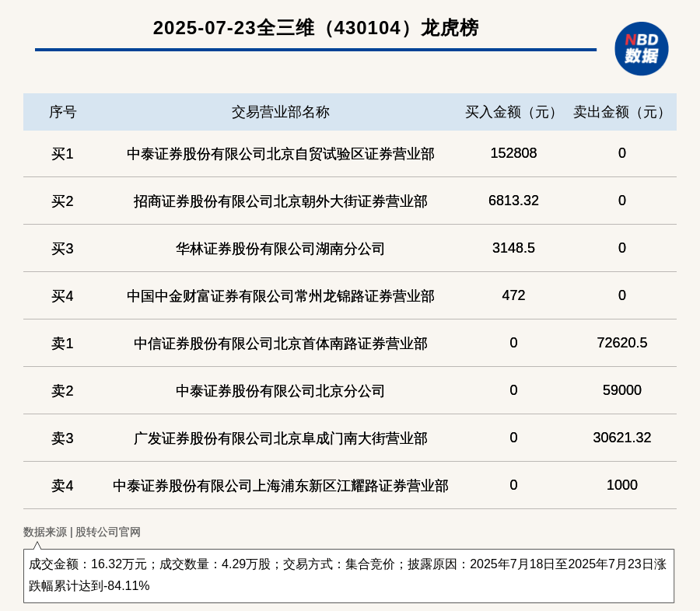Select 华林证券股份有限公司湖南分公司 name
The image size is (700, 611).
coord(280,249)
